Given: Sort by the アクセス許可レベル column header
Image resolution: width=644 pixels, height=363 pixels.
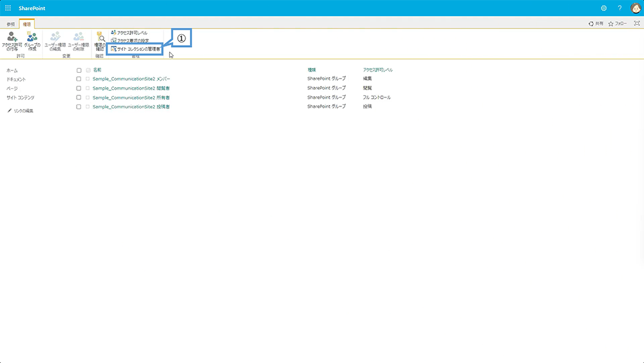Looking at the screenshot, I should coord(378,70).
